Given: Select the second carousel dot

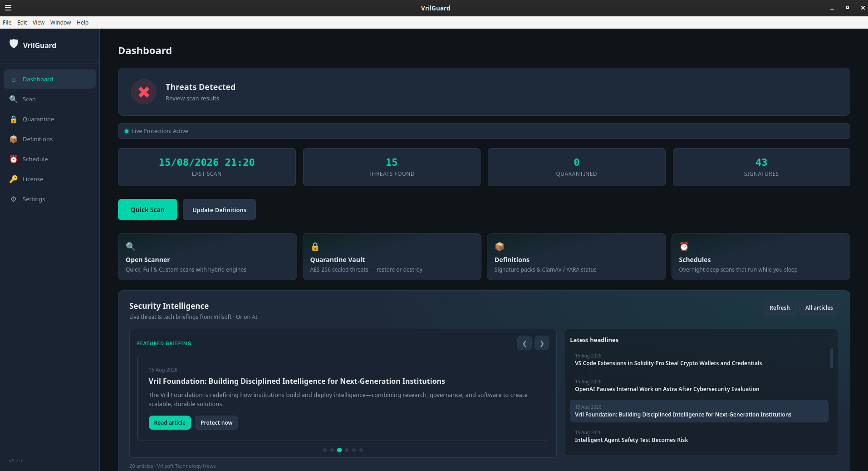Looking at the screenshot, I should point(332,450).
